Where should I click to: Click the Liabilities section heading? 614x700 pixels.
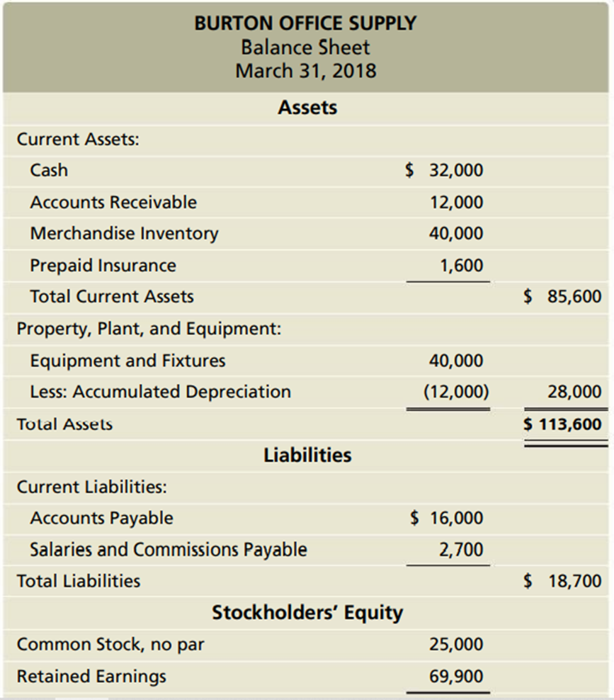(x=307, y=455)
